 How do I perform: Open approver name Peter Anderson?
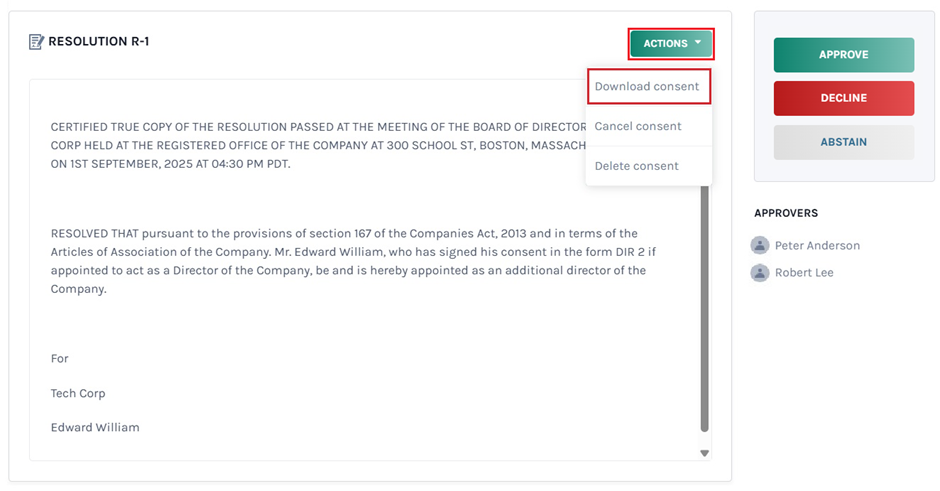pyautogui.click(x=817, y=245)
